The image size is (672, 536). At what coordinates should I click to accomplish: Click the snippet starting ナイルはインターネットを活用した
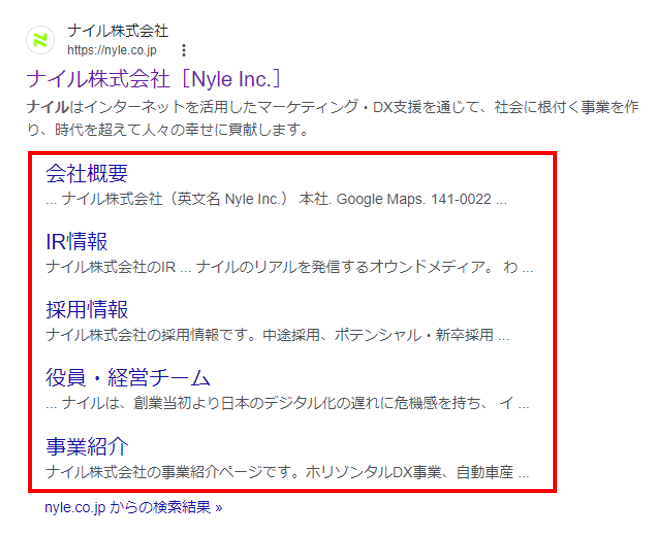pos(332,118)
